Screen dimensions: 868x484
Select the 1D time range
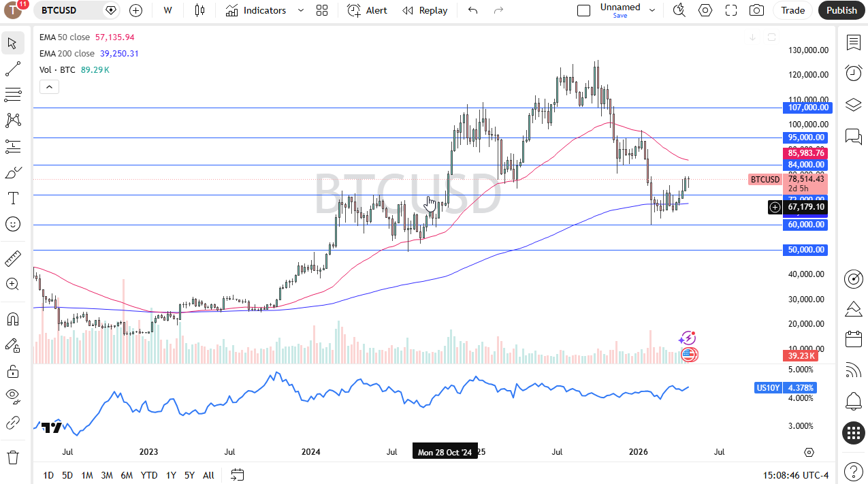[48, 475]
